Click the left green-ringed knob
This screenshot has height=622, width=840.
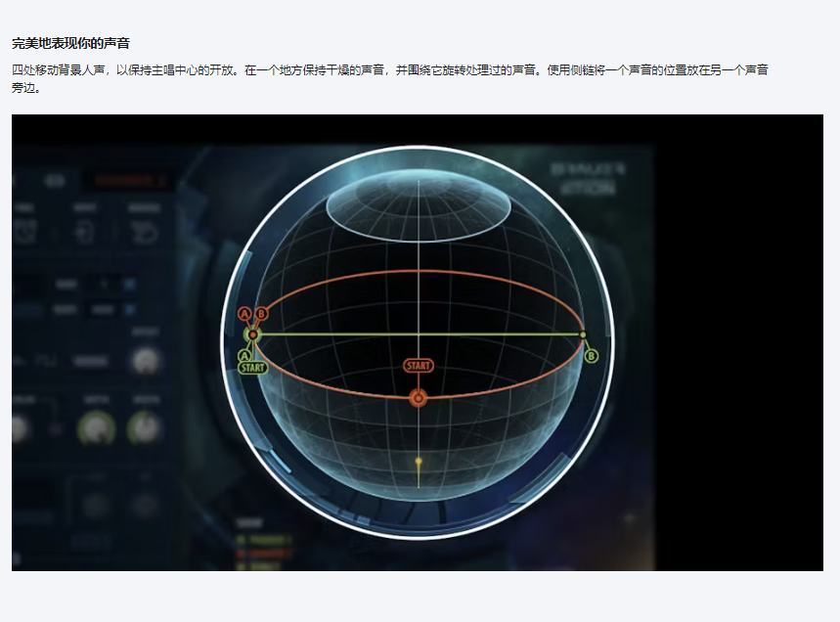96,427
